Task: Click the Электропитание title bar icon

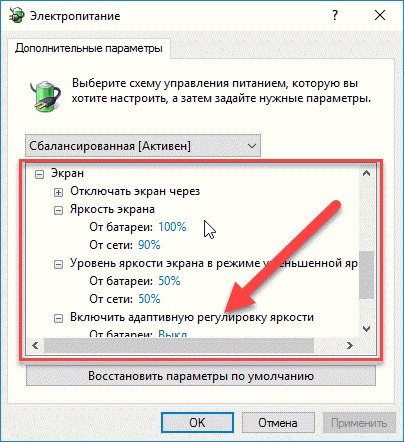Action: 15,16
